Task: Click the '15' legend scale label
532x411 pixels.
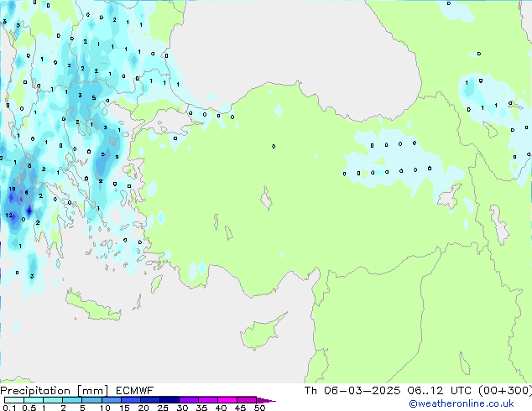Action: [x=124, y=408]
